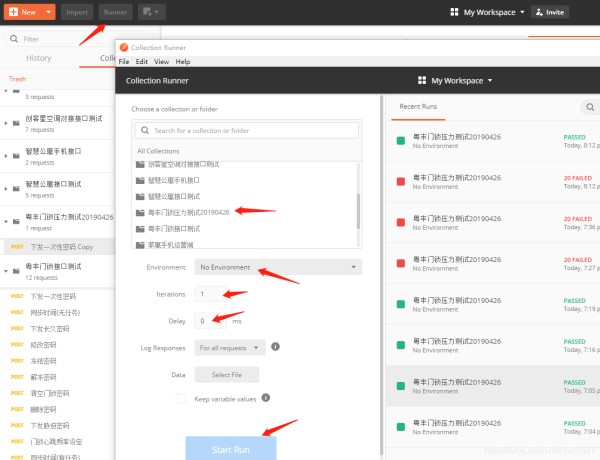Click the new window icon button
This screenshot has width=600, height=460.
click(152, 12)
